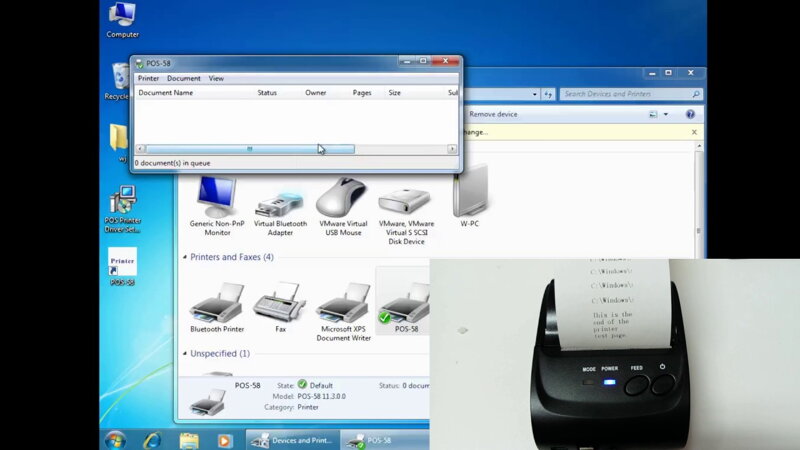
Task: Click the POS-58 thumbnail in the details pane
Action: point(208,402)
